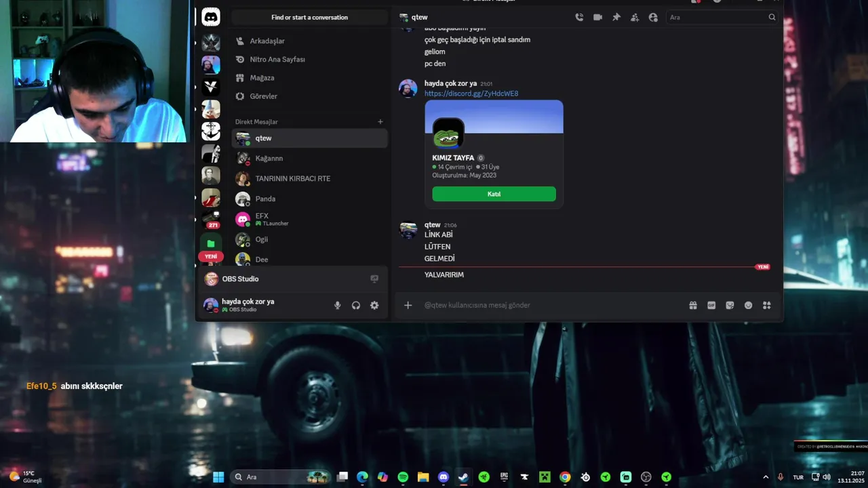This screenshot has height=488, width=868.
Task: Click the green Katıl join button
Action: click(x=494, y=194)
